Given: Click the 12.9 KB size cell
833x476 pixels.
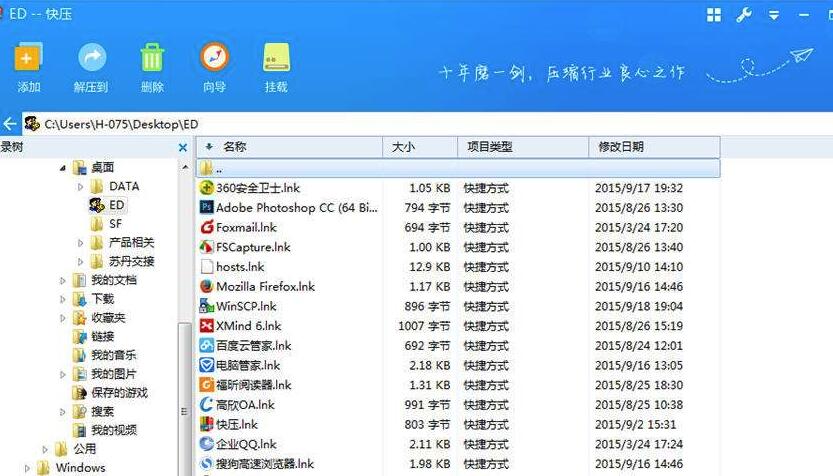Looking at the screenshot, I should [x=429, y=267].
